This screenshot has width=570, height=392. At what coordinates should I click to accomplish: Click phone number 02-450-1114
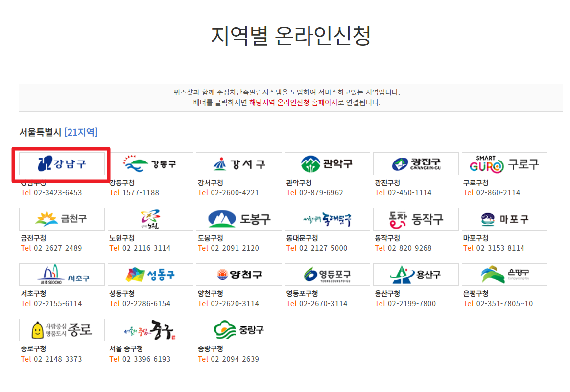[x=410, y=193]
